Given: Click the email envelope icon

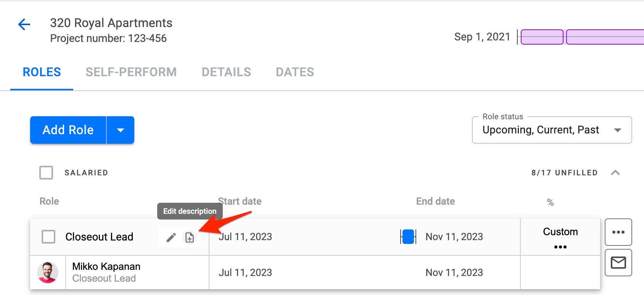Looking at the screenshot, I should 618,263.
